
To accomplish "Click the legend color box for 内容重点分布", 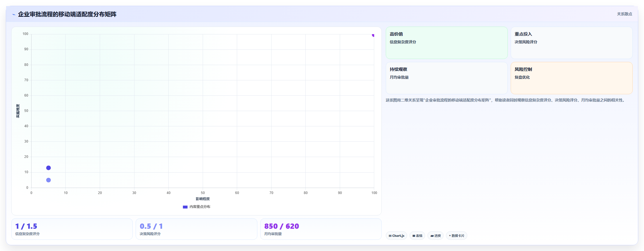I will coord(185,207).
